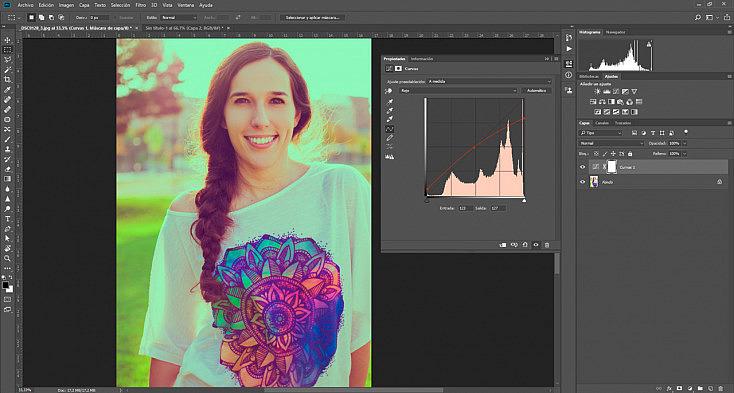The height and width of the screenshot is (393, 734).
Task: Hide the Fondo layer
Action: [583, 182]
